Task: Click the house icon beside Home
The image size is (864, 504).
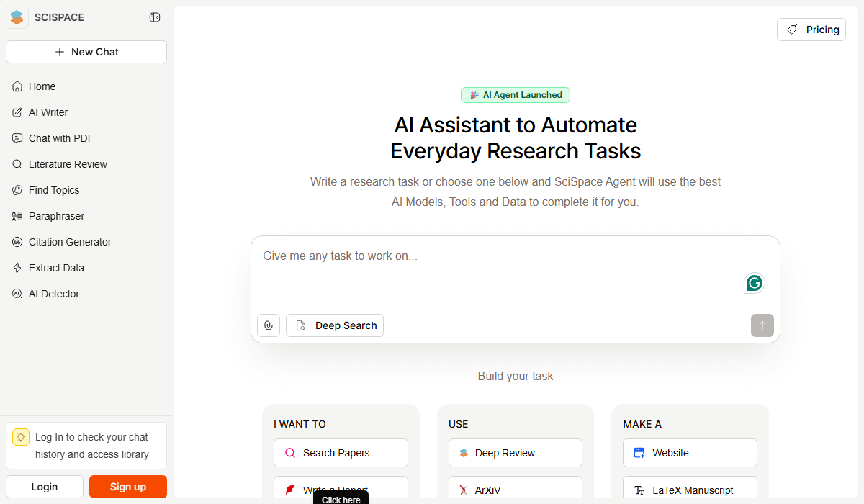Action: pos(17,86)
